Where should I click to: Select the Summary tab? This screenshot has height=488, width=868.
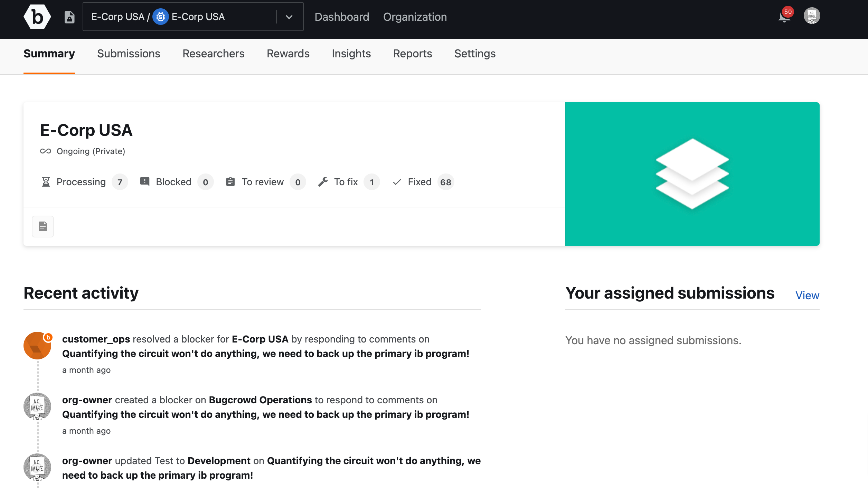(x=49, y=54)
